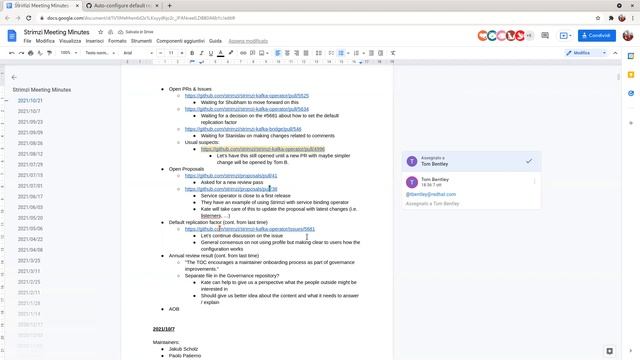Toggle underline formatting
The width and height of the screenshot is (640, 360).
(x=211, y=53)
